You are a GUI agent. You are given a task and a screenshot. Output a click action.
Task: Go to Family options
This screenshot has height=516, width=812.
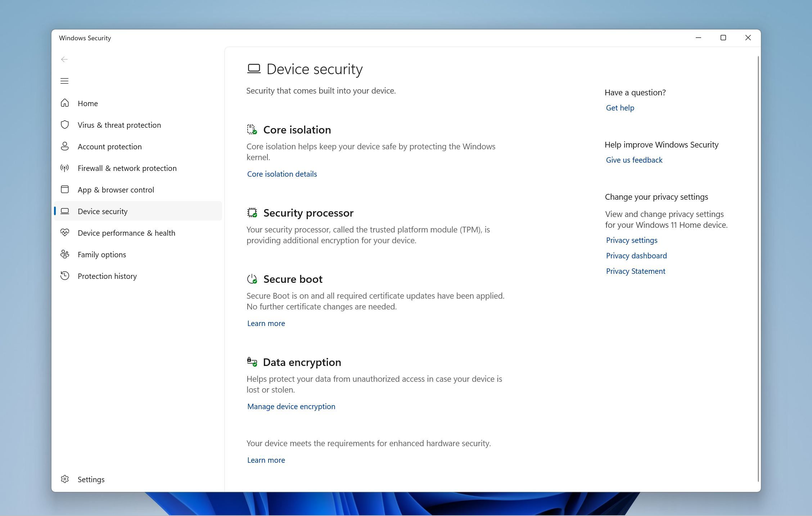click(138, 254)
